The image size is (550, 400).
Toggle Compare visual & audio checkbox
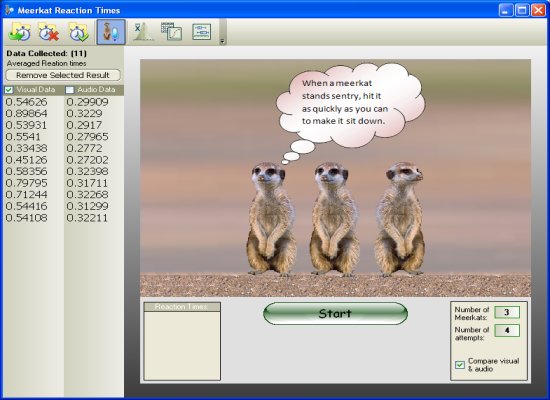click(460, 365)
